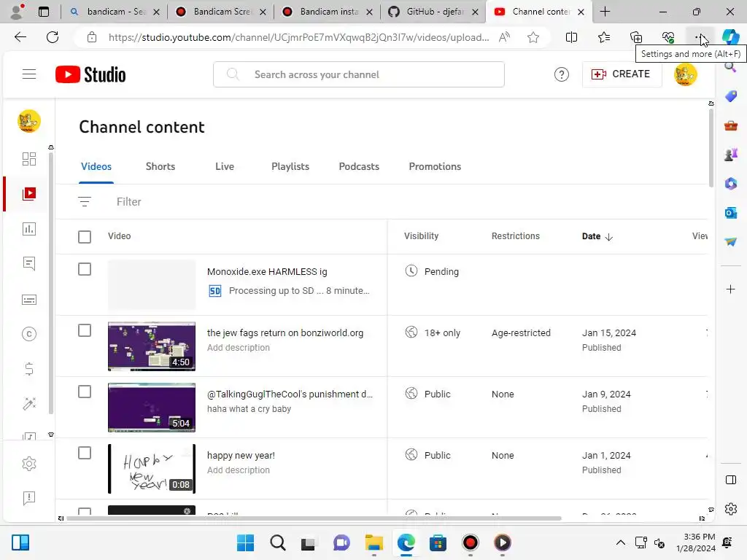This screenshot has width=747, height=560.
Task: Open Subtitles icon in the sidebar
Action: coord(29,300)
